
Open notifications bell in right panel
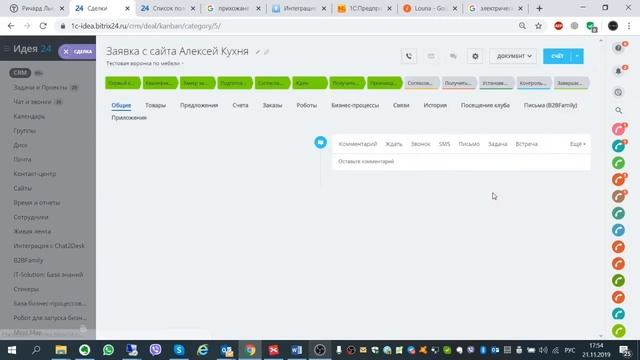[x=619, y=71]
